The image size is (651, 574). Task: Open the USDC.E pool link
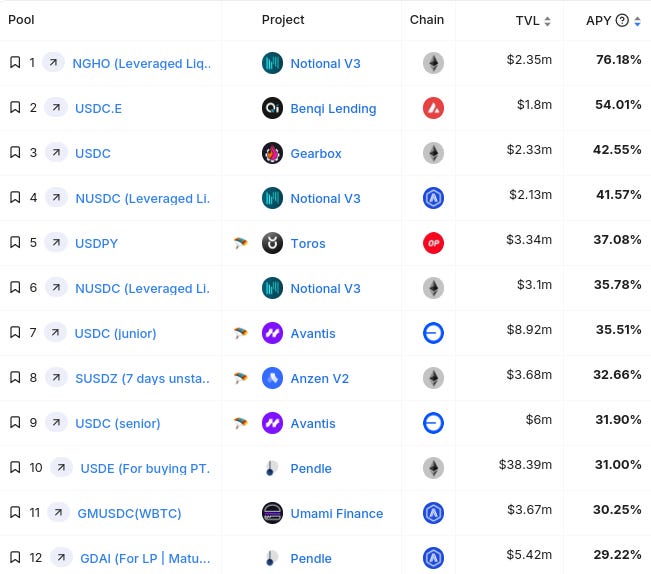click(x=98, y=108)
